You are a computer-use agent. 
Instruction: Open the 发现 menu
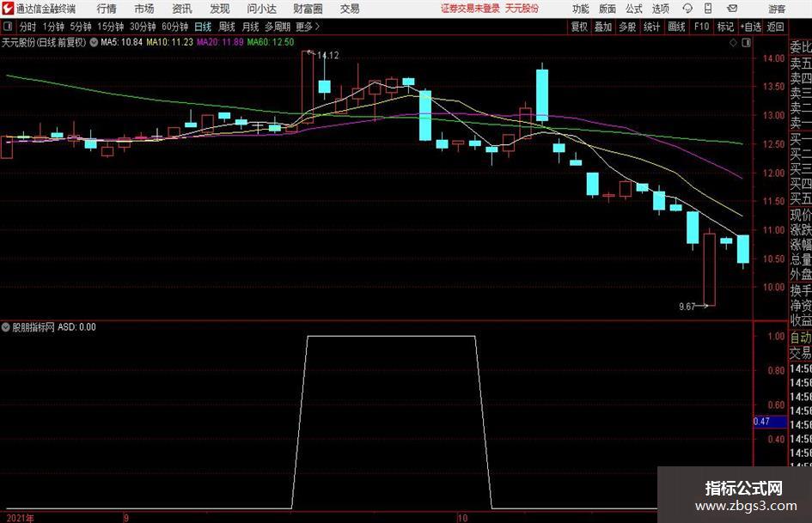point(220,9)
